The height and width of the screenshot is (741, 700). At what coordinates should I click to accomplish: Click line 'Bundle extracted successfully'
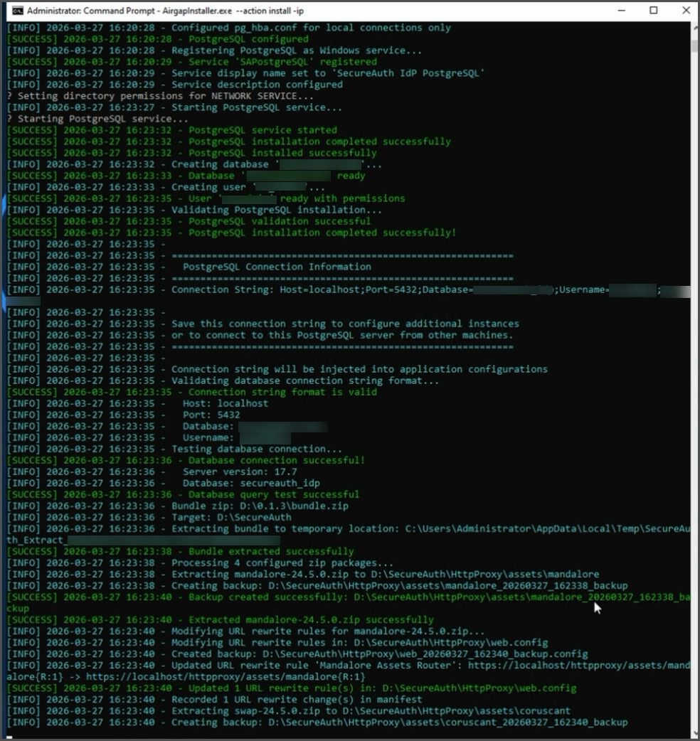pos(181,552)
